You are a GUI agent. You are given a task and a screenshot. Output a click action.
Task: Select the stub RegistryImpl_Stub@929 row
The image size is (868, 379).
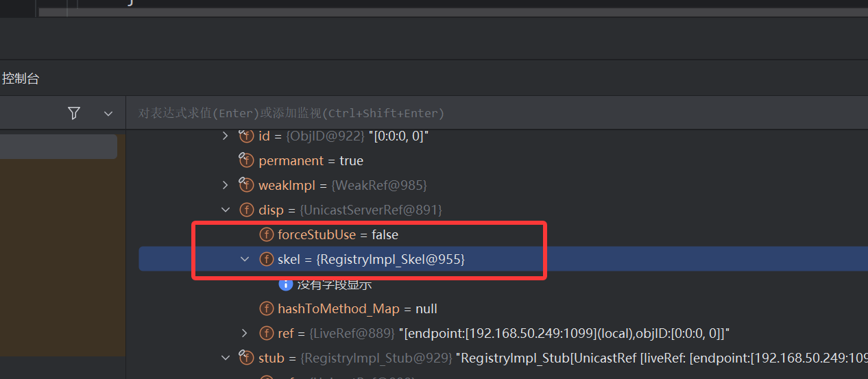click(480, 358)
